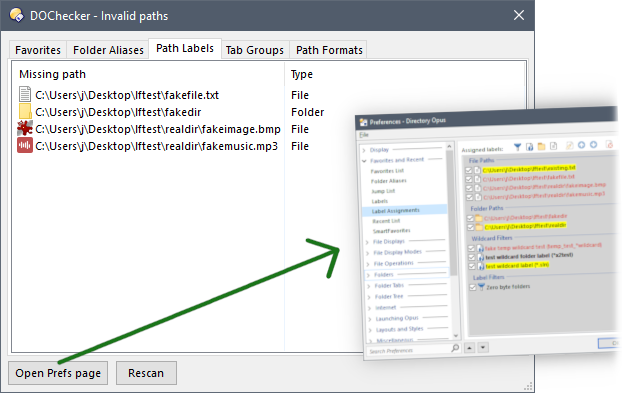Click the up arrow button below Preferences tree
622x393 pixels.
click(469, 348)
